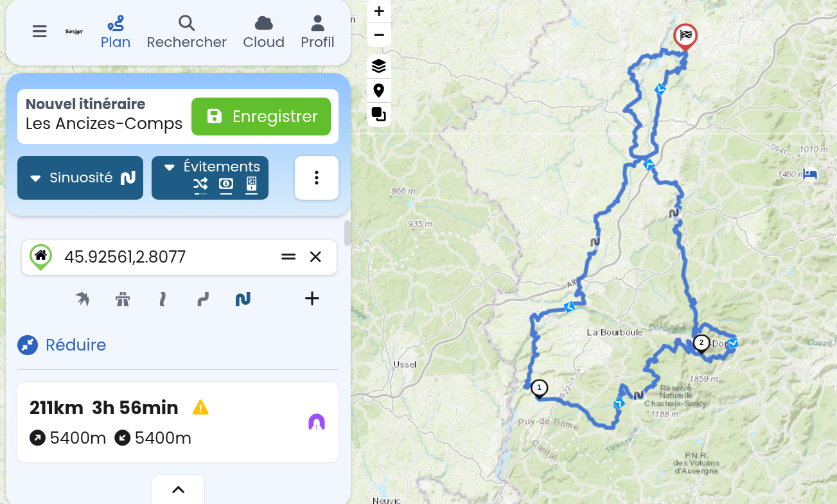This screenshot has width=837, height=504.
Task: Zoom in on the map
Action: (x=379, y=11)
